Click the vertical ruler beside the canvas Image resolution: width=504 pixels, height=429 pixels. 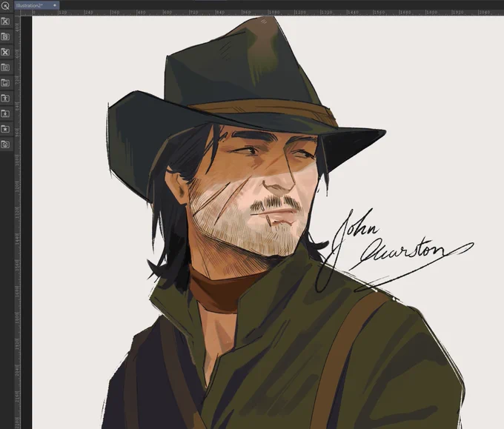[x=17, y=222]
